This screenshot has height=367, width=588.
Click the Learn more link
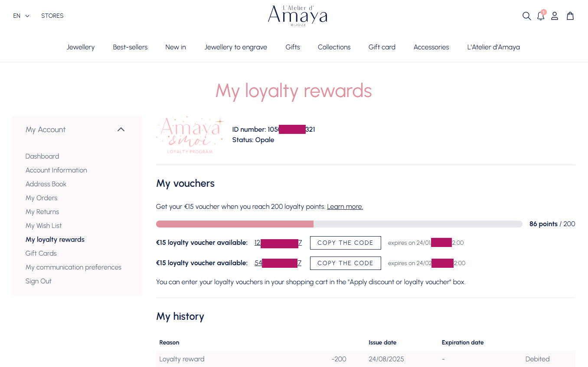345,207
